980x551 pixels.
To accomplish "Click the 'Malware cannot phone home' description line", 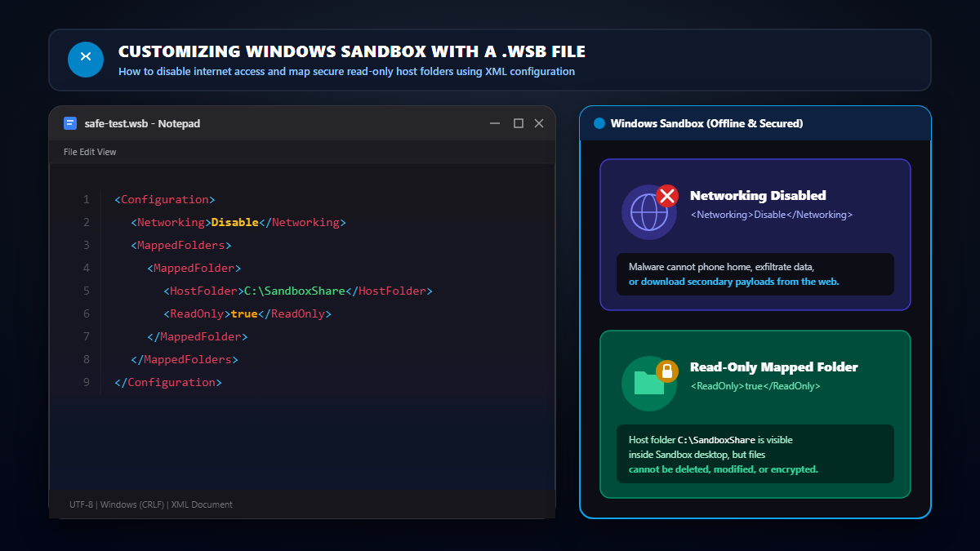I will pos(721,267).
